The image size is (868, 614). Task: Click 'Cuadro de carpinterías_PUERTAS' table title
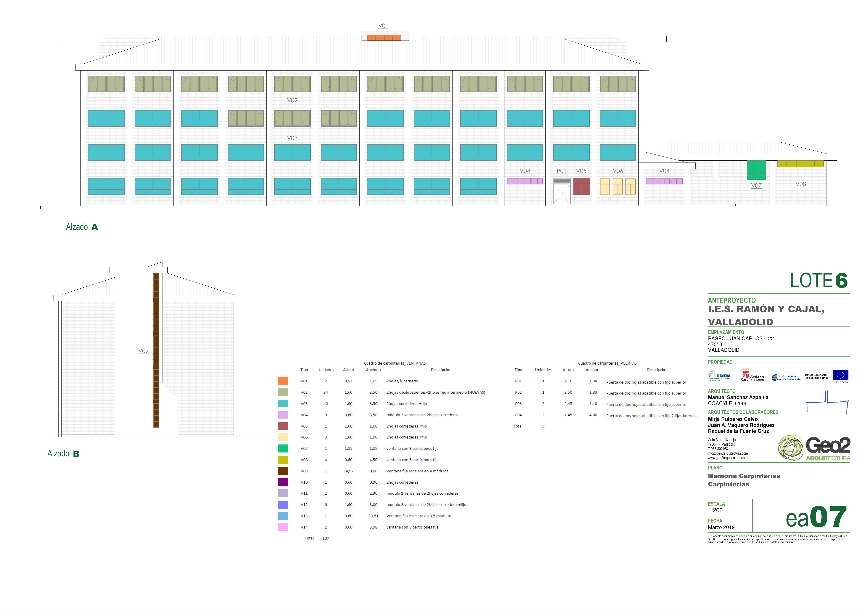(x=607, y=363)
